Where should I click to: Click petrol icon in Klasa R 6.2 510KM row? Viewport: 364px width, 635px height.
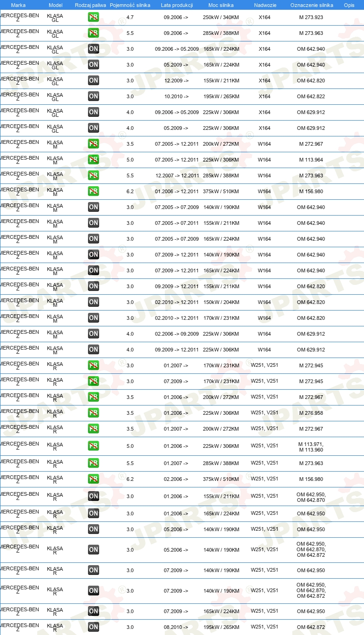(94, 479)
